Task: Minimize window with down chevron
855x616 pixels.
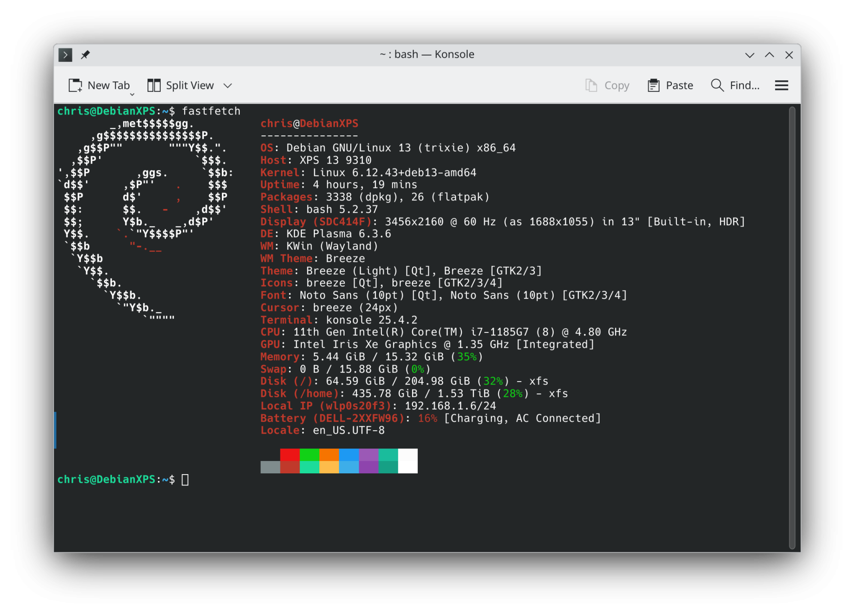Action: (749, 55)
